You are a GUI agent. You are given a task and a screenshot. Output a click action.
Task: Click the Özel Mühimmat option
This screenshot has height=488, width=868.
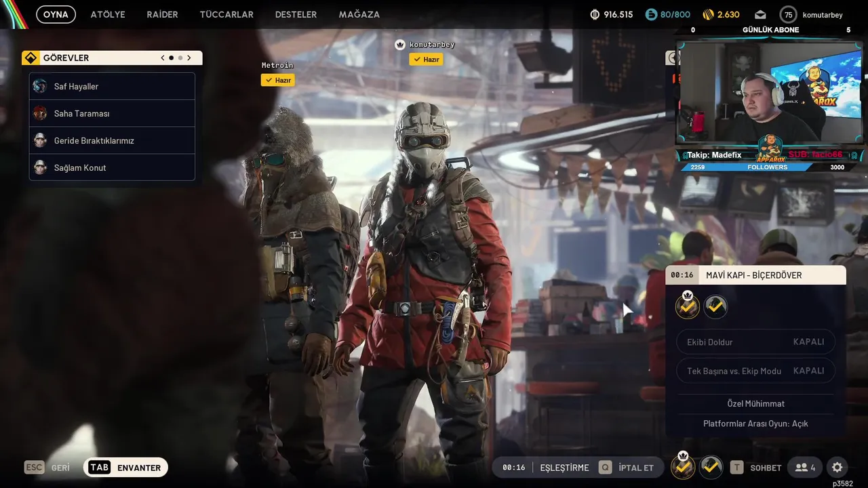[x=755, y=403]
